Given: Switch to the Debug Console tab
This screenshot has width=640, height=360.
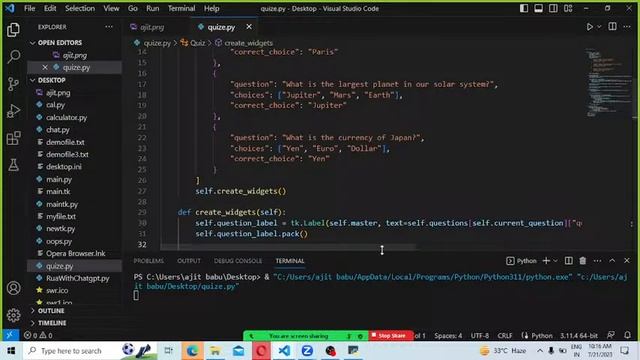Looking at the screenshot, I should (x=238, y=261).
